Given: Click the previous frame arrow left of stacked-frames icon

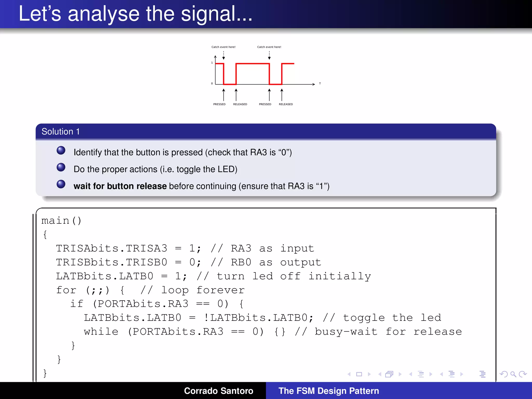Looking at the screenshot, I should pos(380,374).
